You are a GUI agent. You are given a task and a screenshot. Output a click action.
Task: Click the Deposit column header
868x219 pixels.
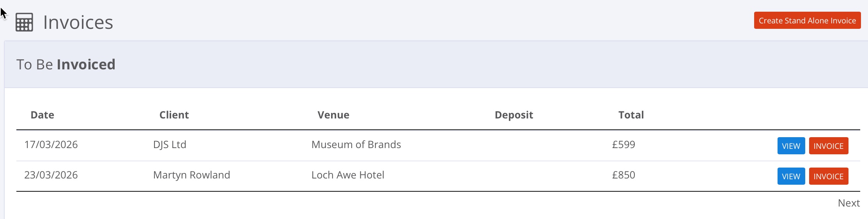514,115
